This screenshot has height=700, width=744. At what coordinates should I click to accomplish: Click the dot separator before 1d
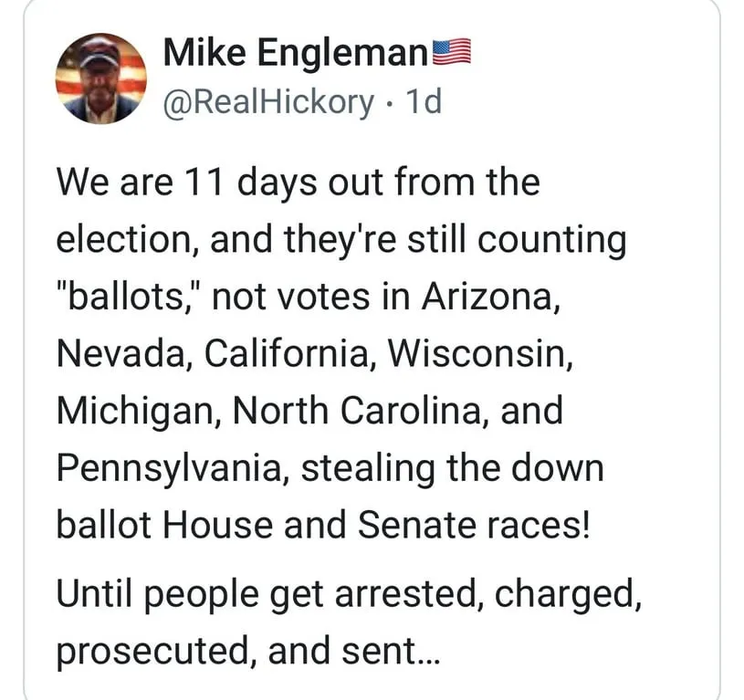coord(390,103)
